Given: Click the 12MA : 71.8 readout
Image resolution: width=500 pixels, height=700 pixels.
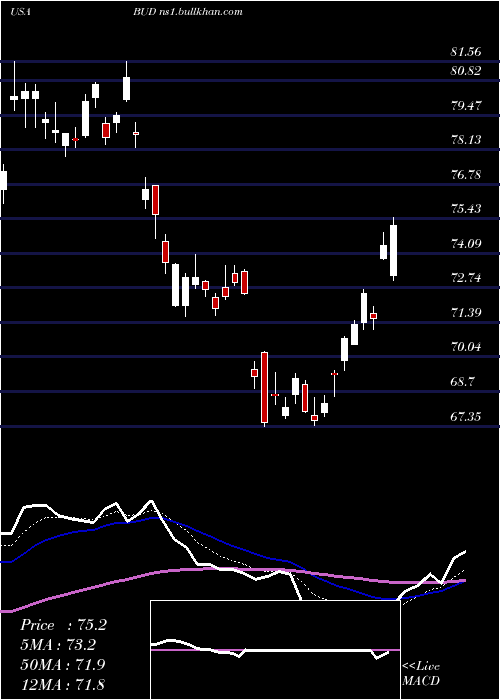Looking at the screenshot, I should pos(62,684).
